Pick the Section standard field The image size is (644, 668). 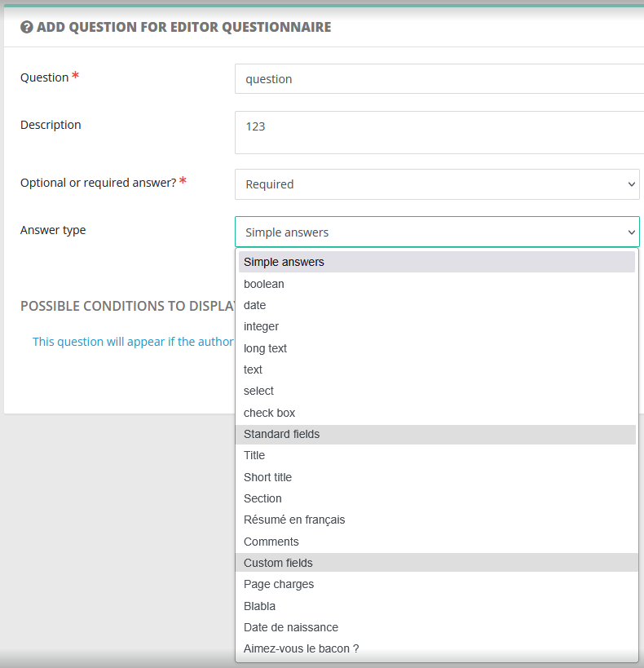coord(262,498)
